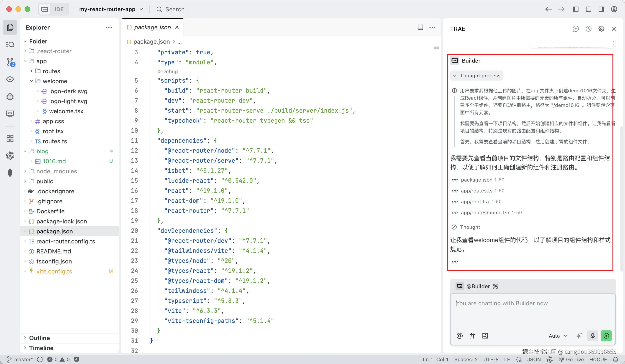Select the package.json editor tab

tap(152, 27)
